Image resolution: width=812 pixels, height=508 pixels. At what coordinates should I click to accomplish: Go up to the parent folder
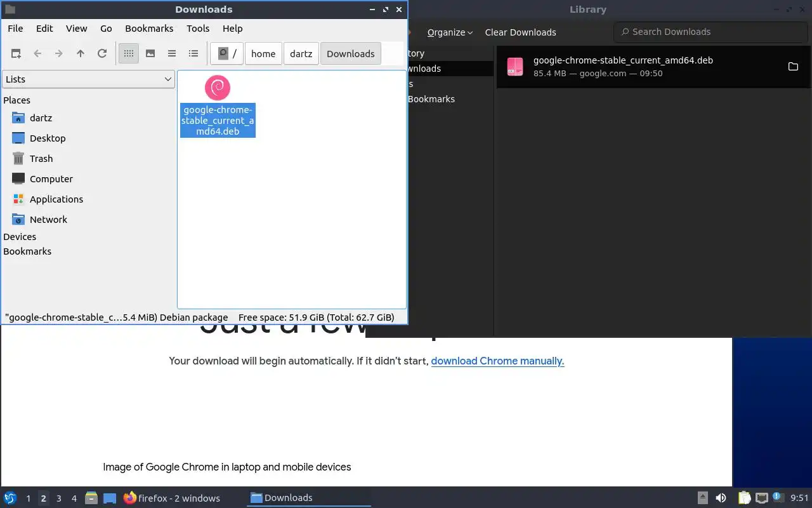81,54
